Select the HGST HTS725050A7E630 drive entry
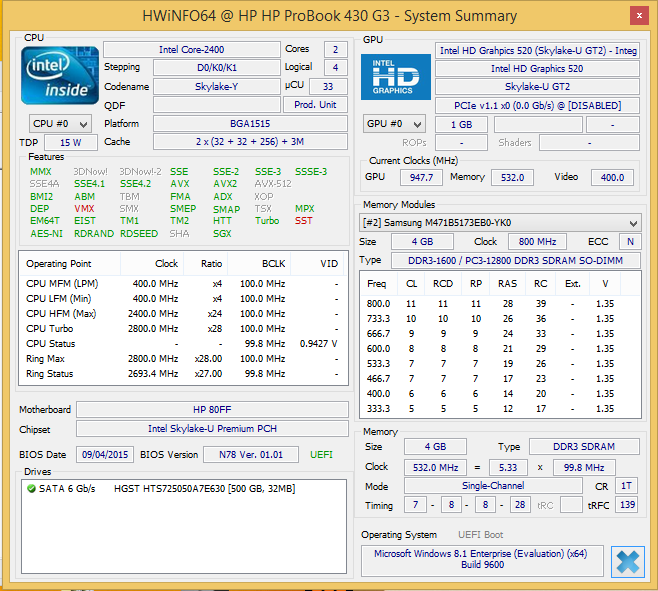The height and width of the screenshot is (591, 658). pyautogui.click(x=183, y=489)
